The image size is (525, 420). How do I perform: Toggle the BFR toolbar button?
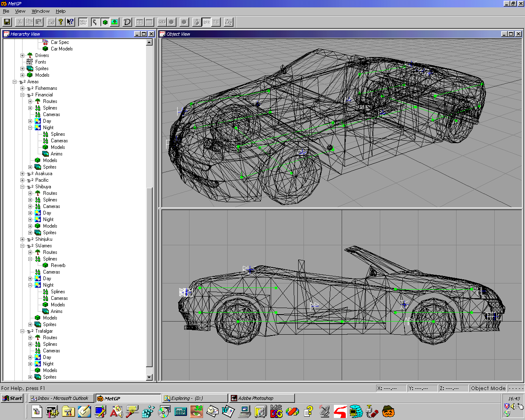click(206, 22)
